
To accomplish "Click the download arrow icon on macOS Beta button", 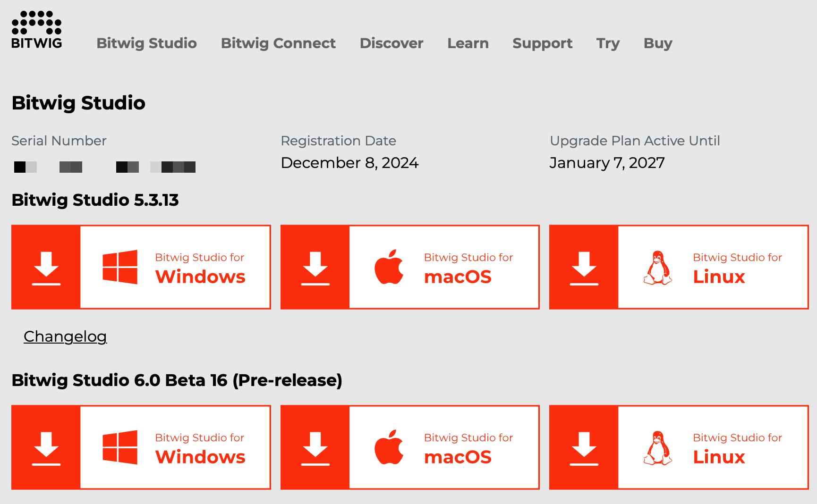I will [x=316, y=447].
